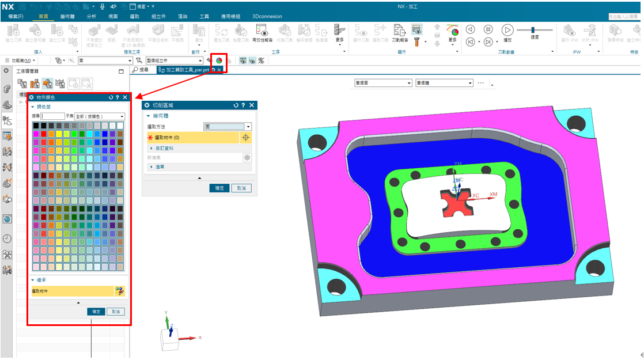Screen dimensions: 644x360
Task: Click the 有效性報告 validity report icon
Action: point(264,32)
